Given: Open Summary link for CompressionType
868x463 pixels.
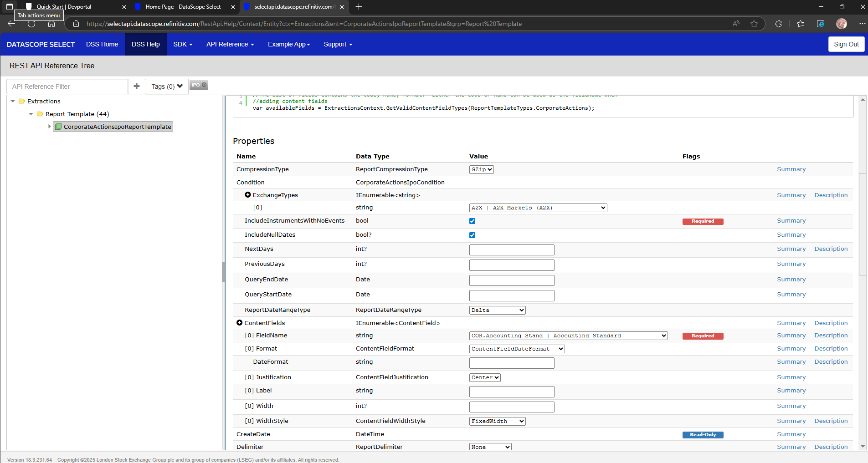Looking at the screenshot, I should pos(791,169).
